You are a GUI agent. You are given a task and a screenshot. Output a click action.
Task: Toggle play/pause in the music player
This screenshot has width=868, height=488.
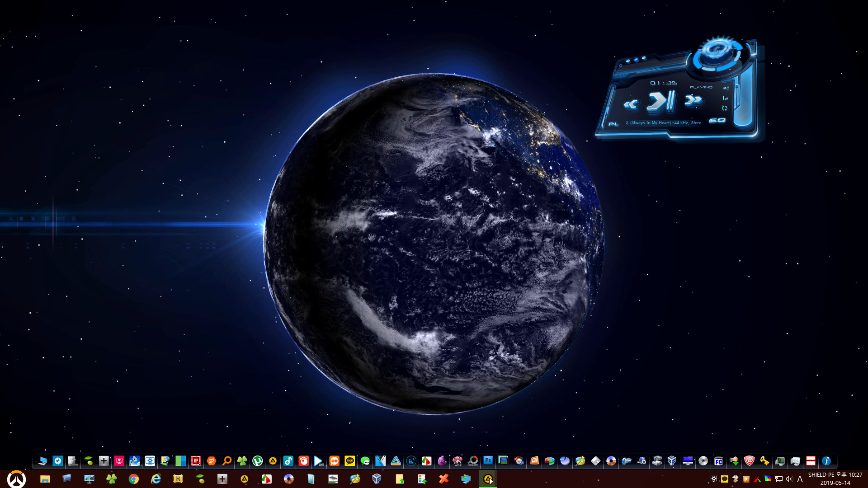(x=661, y=101)
